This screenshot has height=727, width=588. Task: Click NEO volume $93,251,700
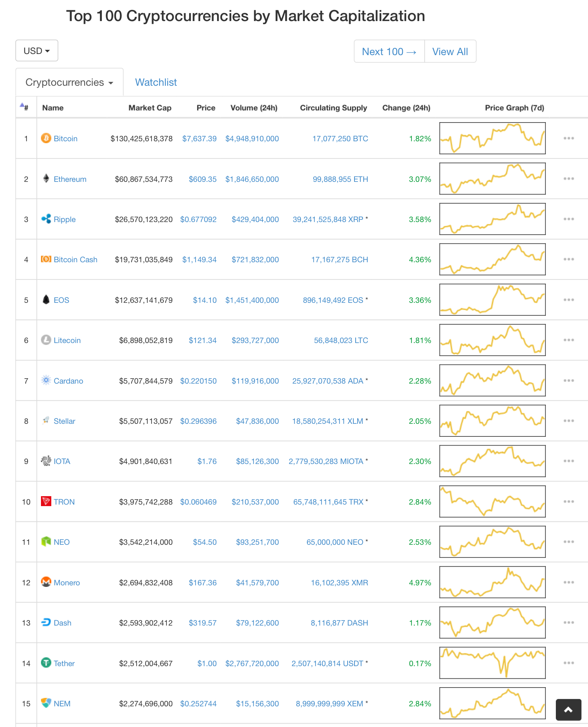(257, 542)
